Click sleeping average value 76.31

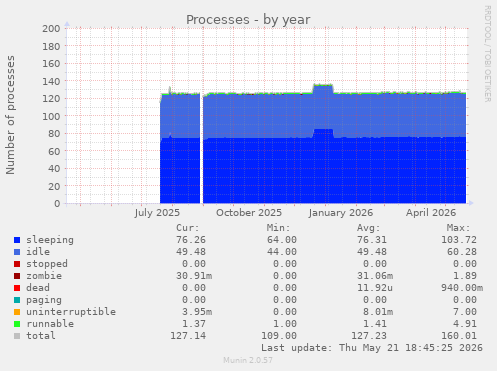tap(372, 240)
